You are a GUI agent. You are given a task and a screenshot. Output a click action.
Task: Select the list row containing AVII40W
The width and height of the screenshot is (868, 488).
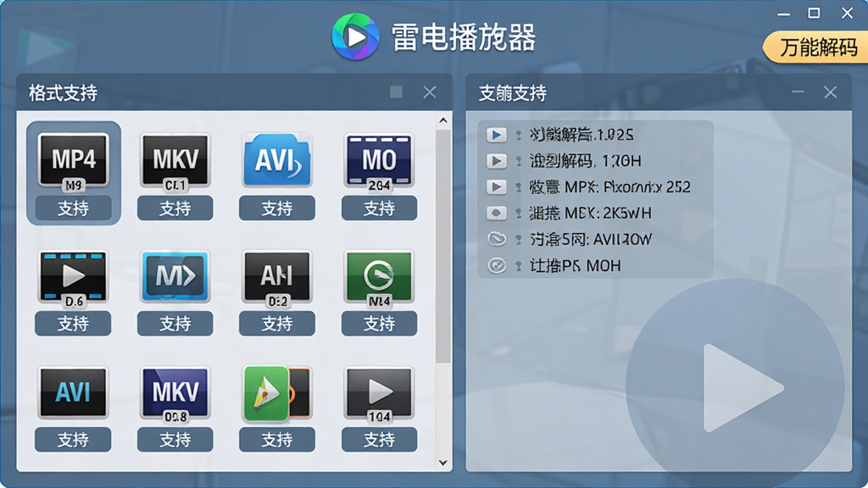[x=596, y=239]
